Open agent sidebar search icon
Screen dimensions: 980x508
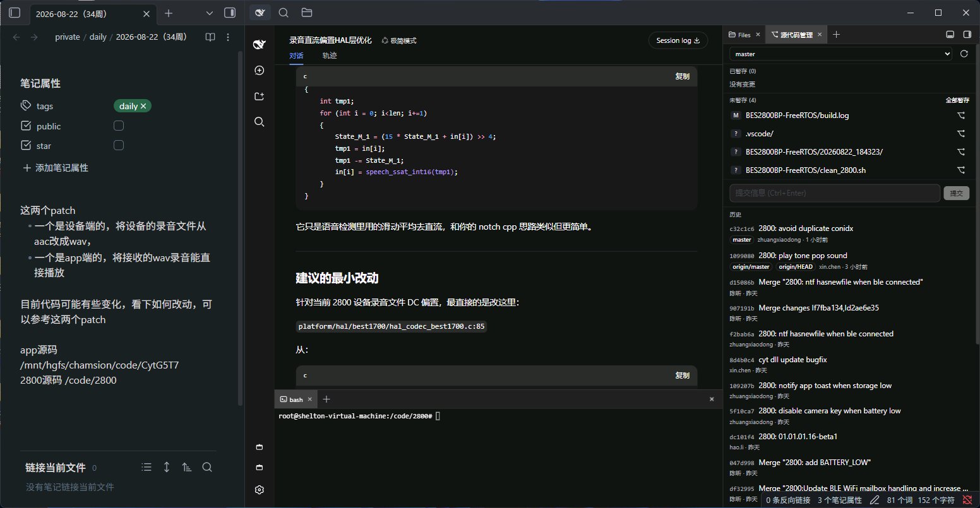(259, 122)
